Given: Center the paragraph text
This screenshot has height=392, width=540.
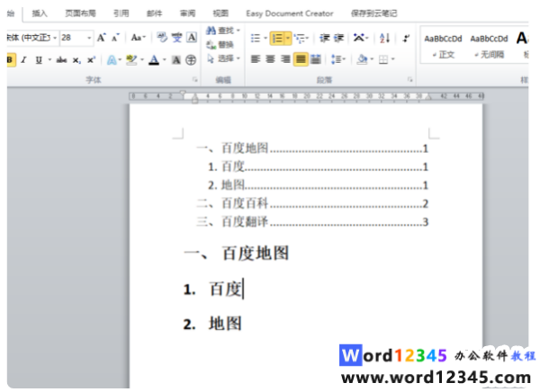Looking at the screenshot, I should 270,59.
